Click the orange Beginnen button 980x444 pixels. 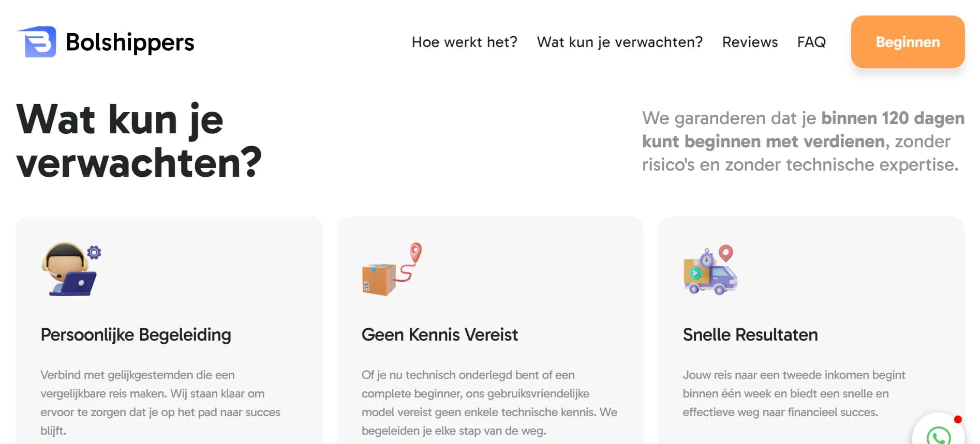tap(908, 42)
